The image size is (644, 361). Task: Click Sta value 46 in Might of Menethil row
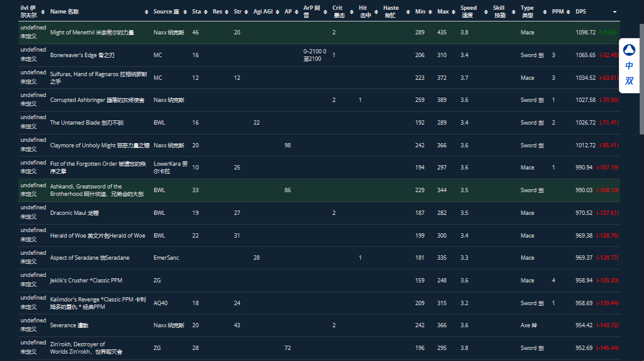[x=196, y=33]
